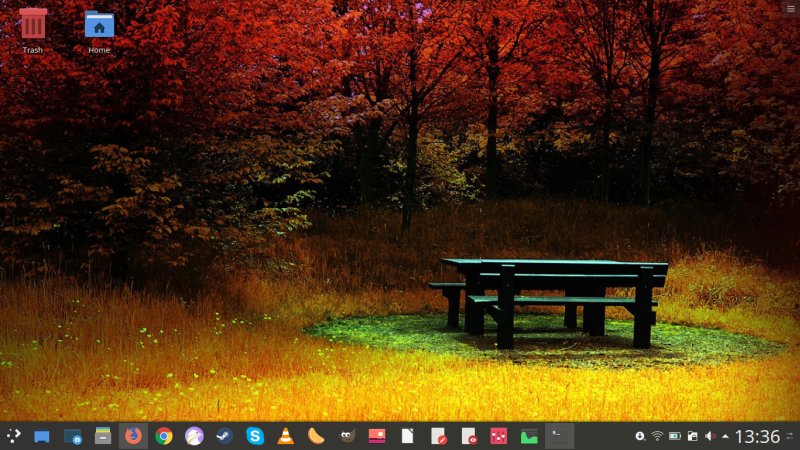Expand hidden system tray icons arrow
800x450 pixels.
point(725,436)
